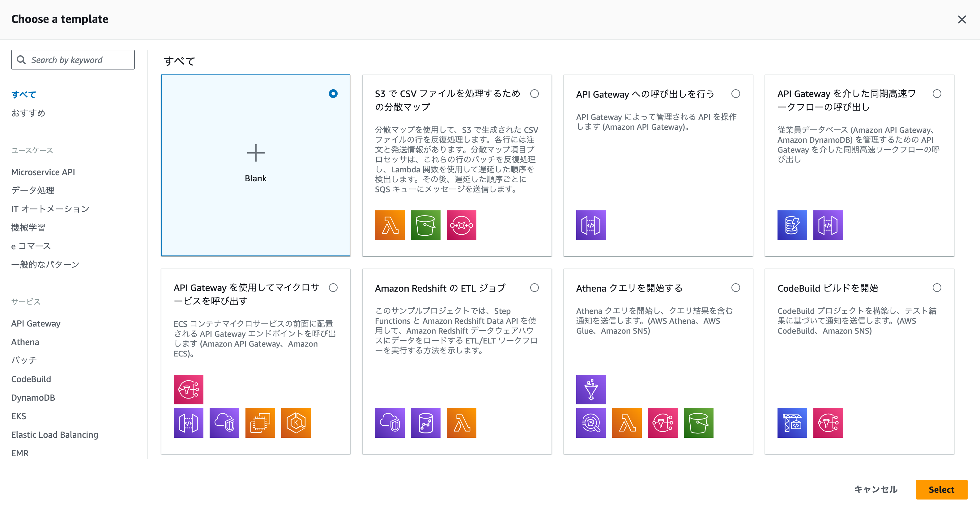Click the DynamoDB icon in synchronous express workflow card
Image resolution: width=980 pixels, height=506 pixels.
[x=792, y=225]
